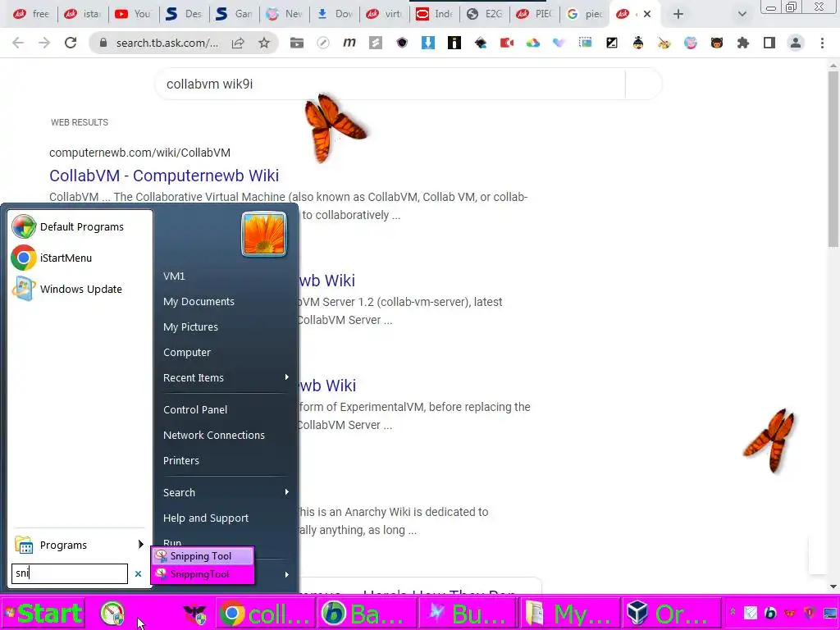
Task: Switch to the 'Dow' download tab
Action: point(335,14)
